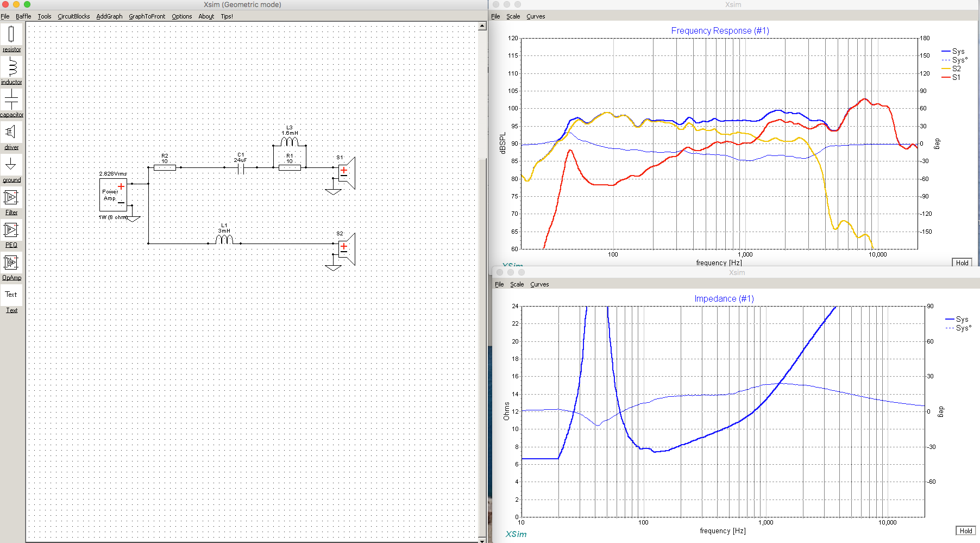
Task: Open Curves menu in Frequency Response window
Action: point(536,16)
